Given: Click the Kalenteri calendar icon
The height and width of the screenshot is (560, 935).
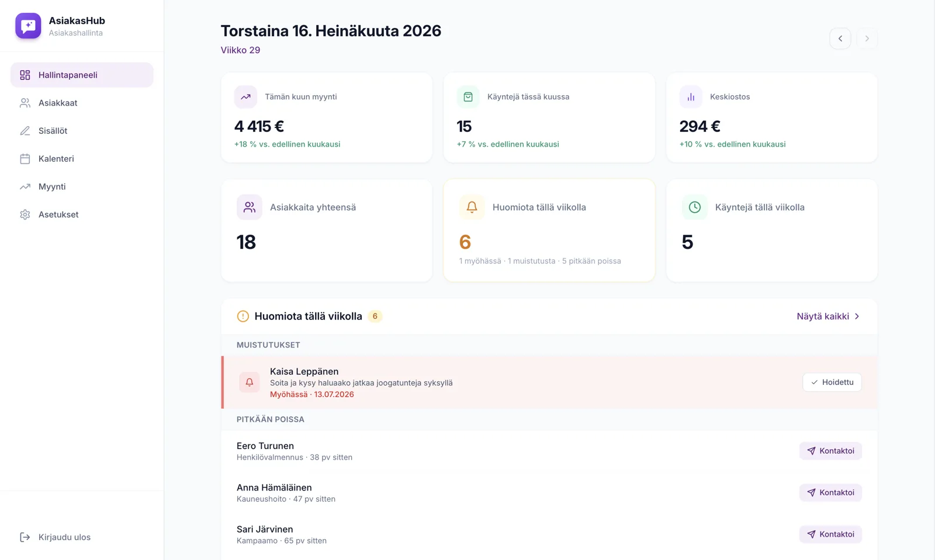Looking at the screenshot, I should [x=25, y=159].
